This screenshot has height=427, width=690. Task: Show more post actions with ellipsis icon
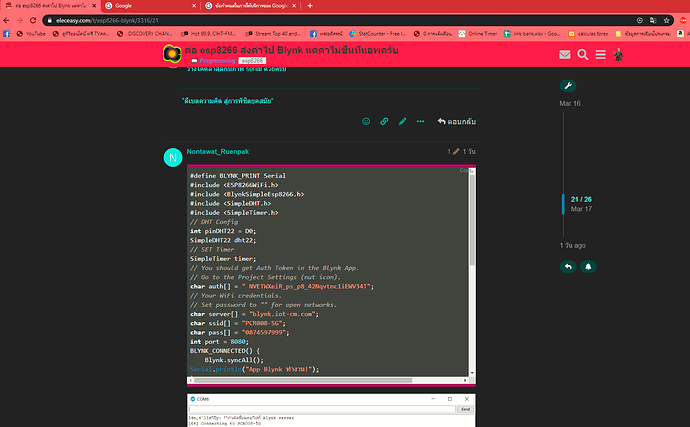click(420, 121)
